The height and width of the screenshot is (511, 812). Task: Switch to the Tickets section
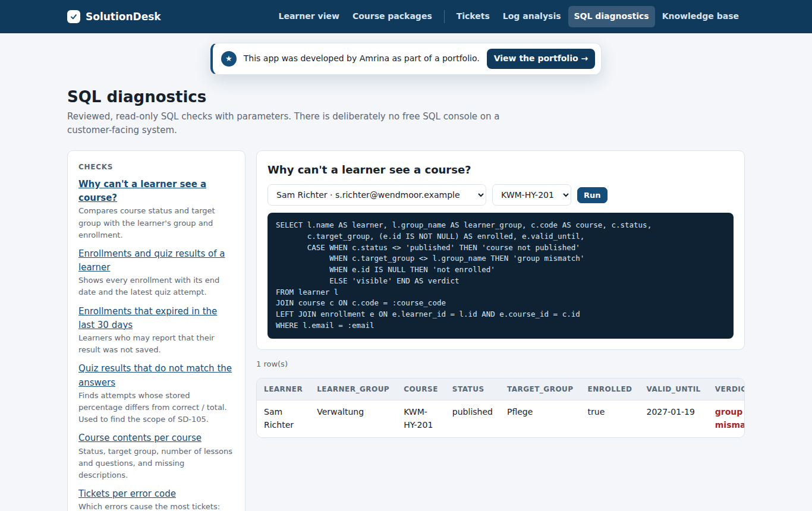473,16
